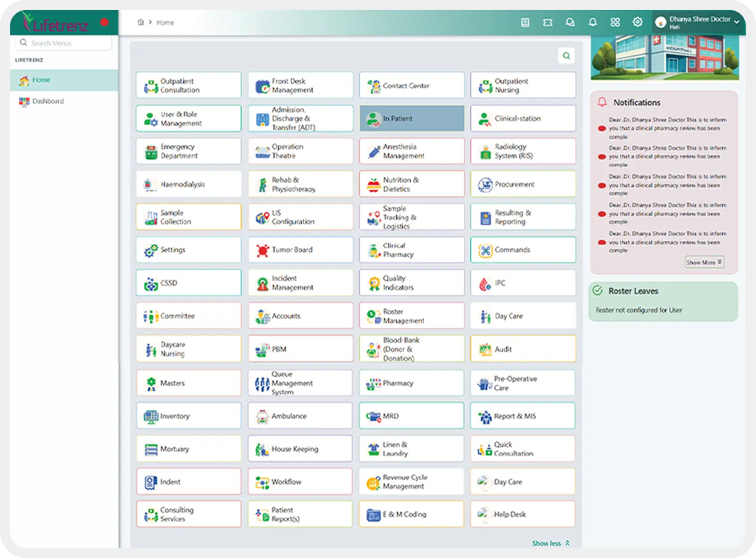Open the settings gear in header
The width and height of the screenshot is (756, 558).
click(x=638, y=22)
